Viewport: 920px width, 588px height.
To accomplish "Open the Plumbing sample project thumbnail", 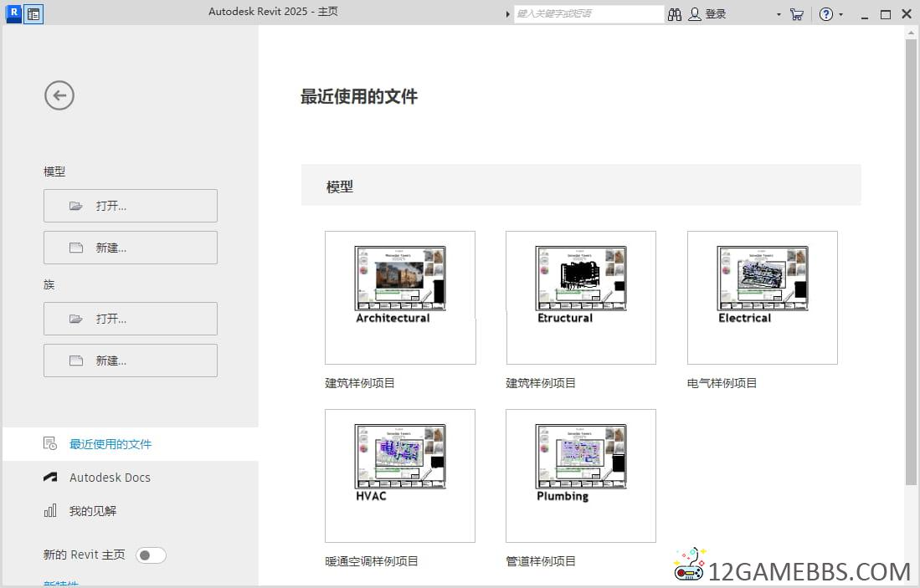I will 581,476.
